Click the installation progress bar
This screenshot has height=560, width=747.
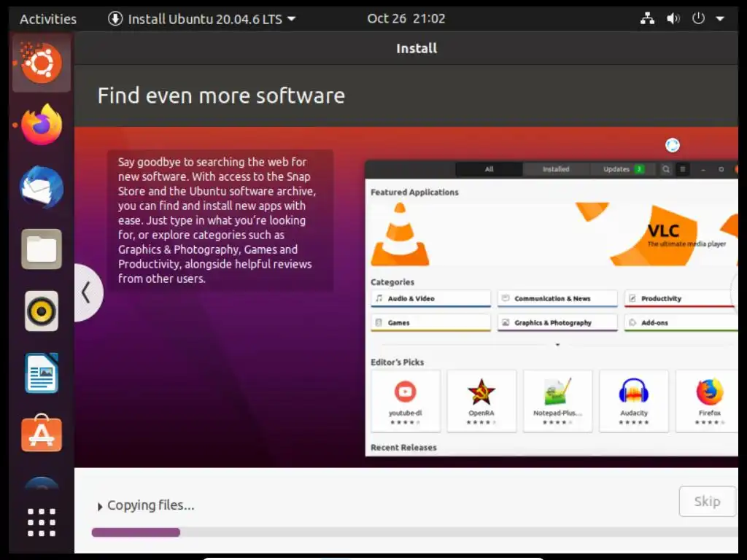414,532
